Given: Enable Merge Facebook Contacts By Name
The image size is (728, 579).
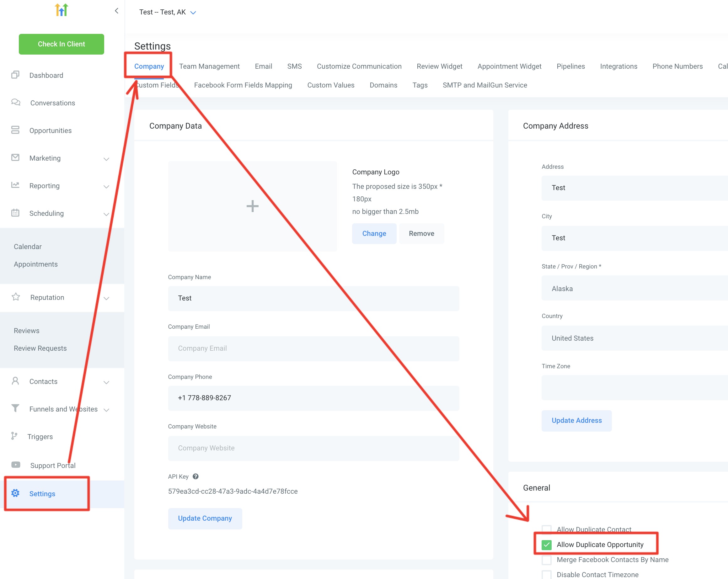Looking at the screenshot, I should (546, 560).
